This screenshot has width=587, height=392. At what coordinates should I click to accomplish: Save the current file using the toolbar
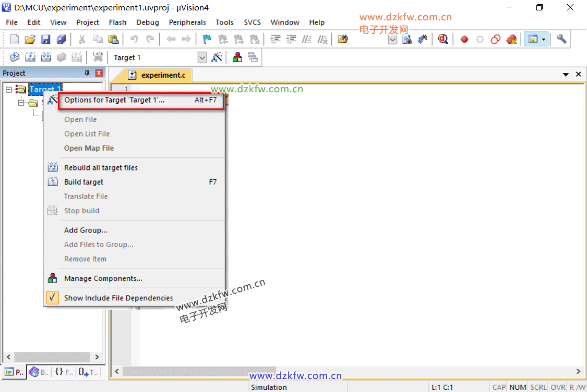click(x=45, y=39)
